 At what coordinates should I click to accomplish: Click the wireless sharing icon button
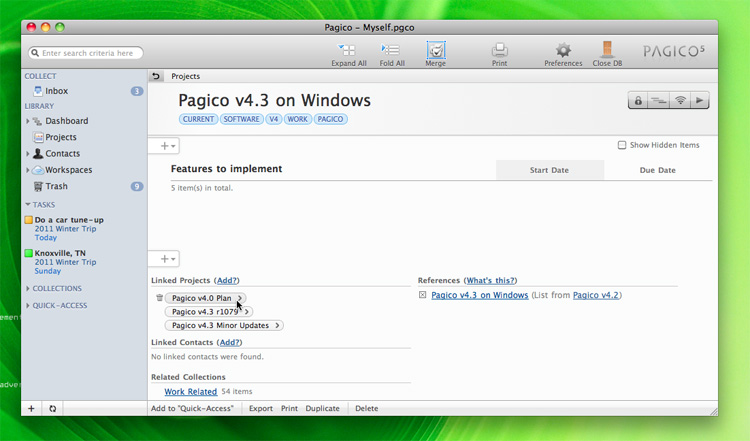pyautogui.click(x=680, y=101)
